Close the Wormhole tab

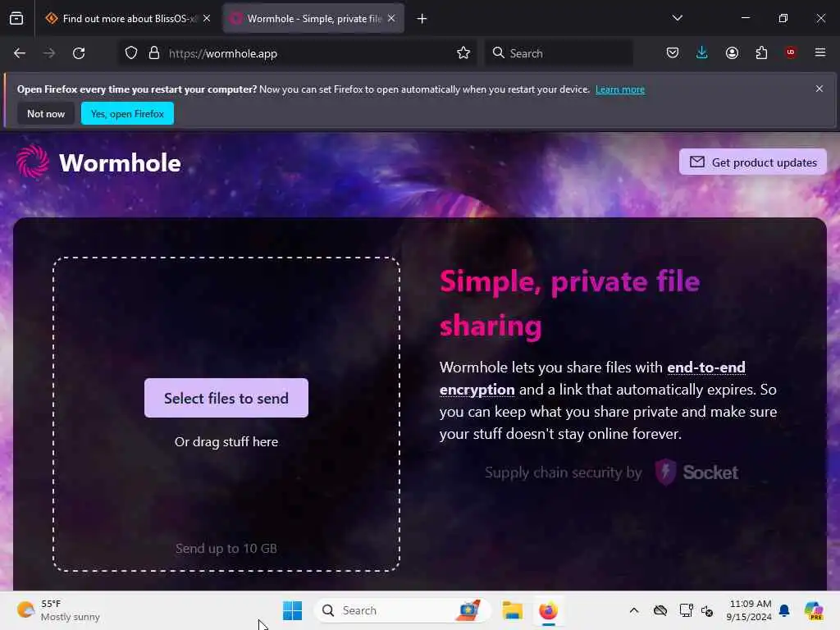391,18
